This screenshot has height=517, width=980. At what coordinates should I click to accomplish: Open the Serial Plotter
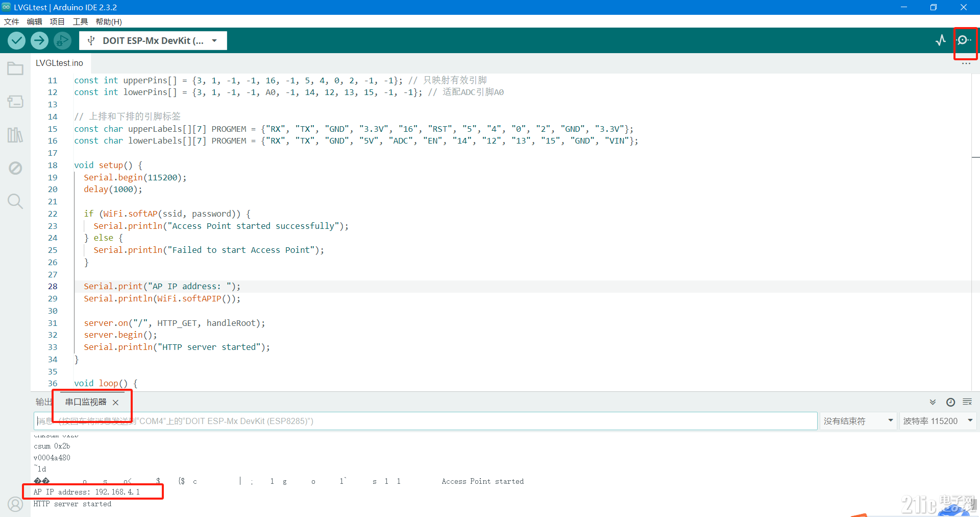point(941,40)
